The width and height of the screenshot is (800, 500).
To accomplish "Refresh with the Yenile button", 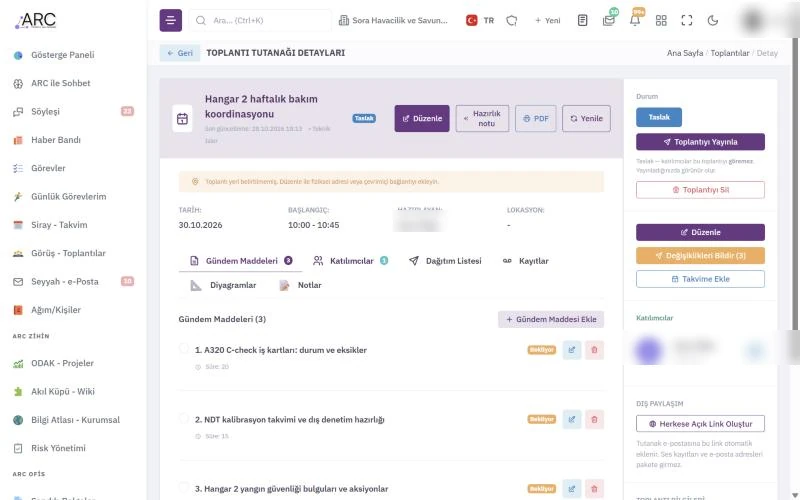I will click(586, 118).
